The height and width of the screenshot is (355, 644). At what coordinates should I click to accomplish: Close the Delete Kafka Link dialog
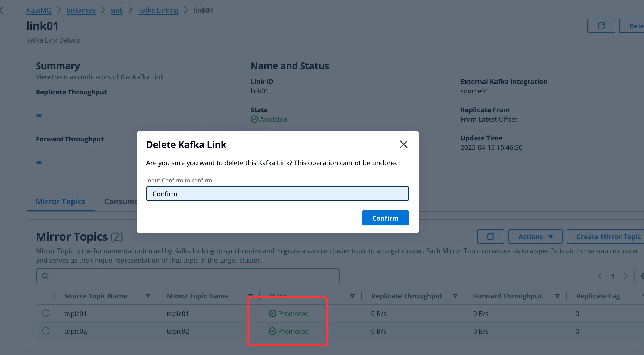[x=403, y=144]
